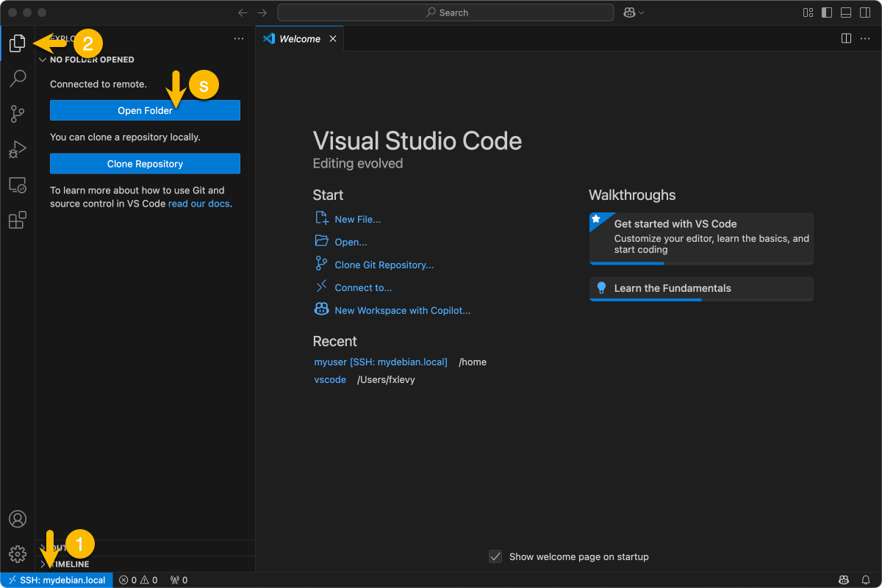
Task: Click the notifications bell in status bar
Action: [866, 580]
